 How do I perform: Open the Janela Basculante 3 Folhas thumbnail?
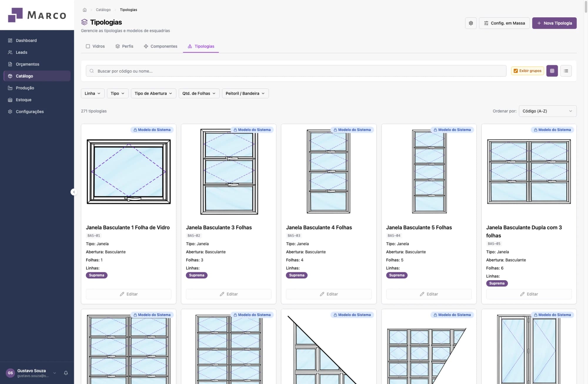pos(229,172)
